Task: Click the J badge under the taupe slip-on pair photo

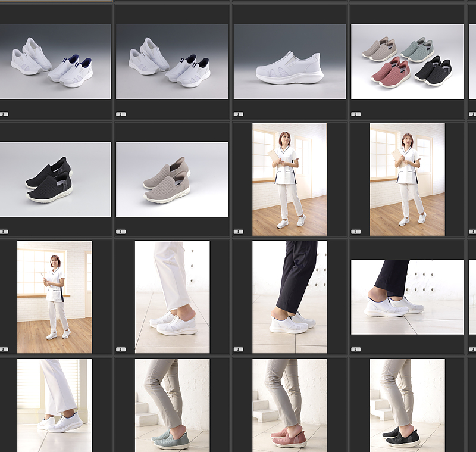Action: point(121,232)
